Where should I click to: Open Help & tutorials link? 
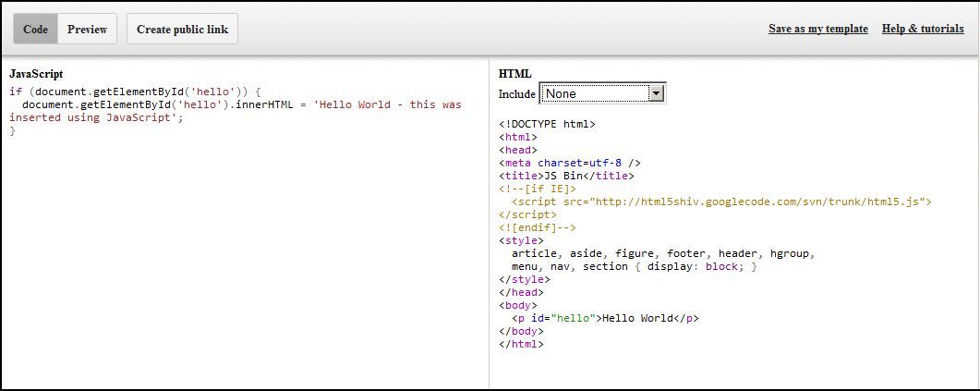tap(923, 29)
